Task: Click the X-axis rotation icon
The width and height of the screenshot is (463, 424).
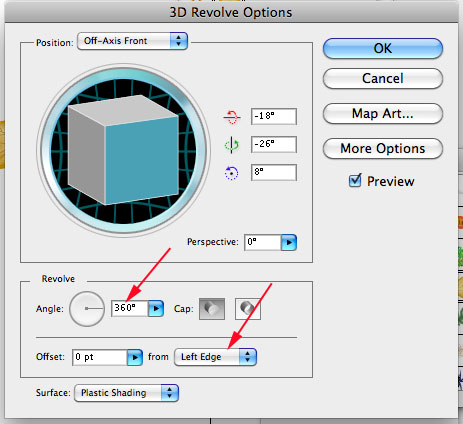Action: 232,117
